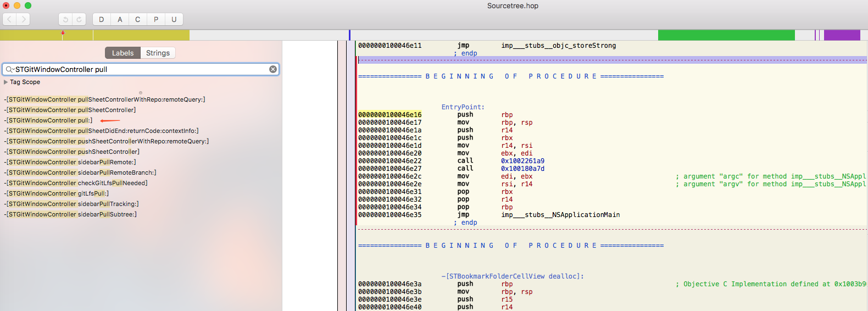Expand the Tag Scope section
The width and height of the screenshot is (868, 311).
[6, 82]
